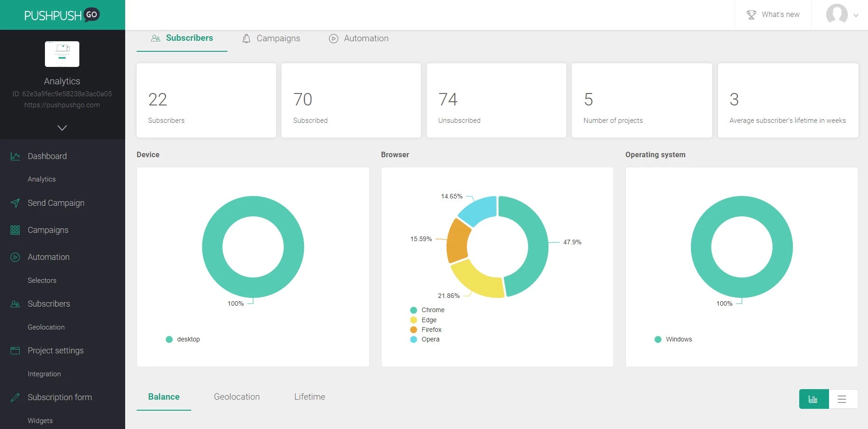868x429 pixels.
Task: Click the 70 Subscribed stat card
Action: click(351, 100)
